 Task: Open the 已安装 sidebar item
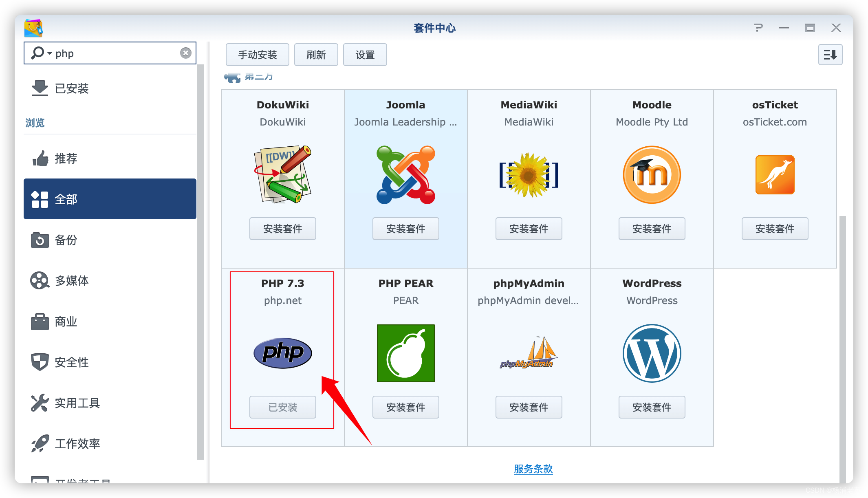click(x=110, y=88)
